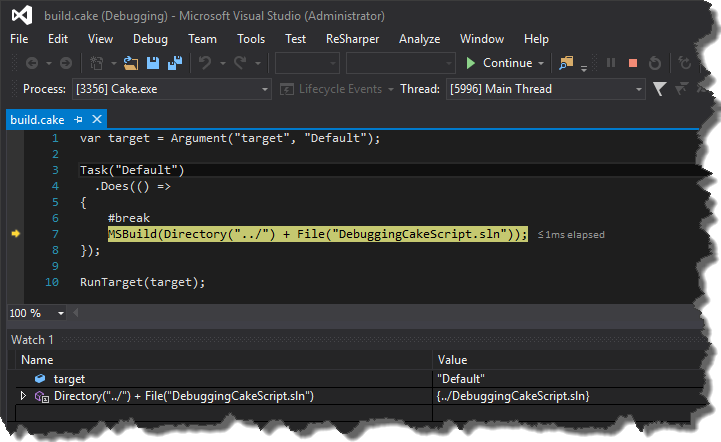Open the Test menu

tap(295, 39)
